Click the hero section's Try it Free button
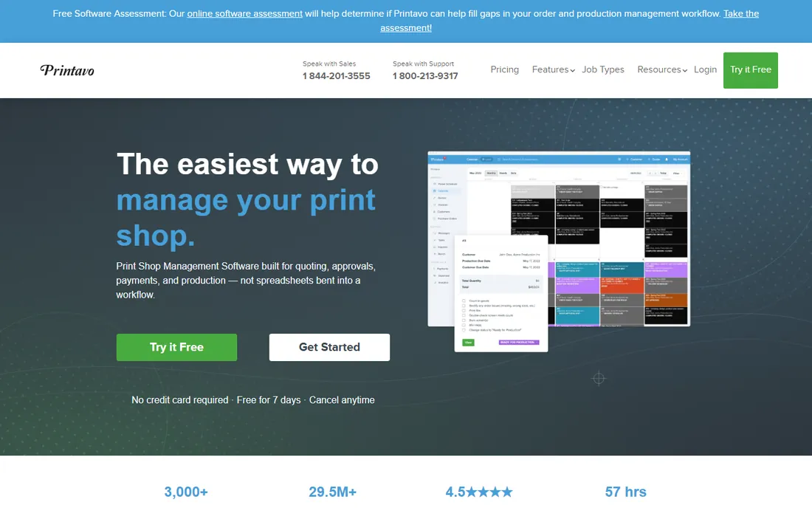The width and height of the screenshot is (812, 508). tap(176, 347)
